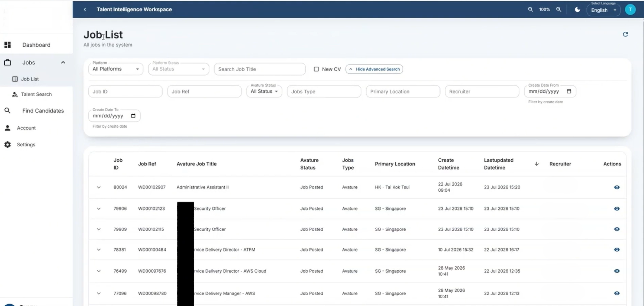
Task: View job 78381 with eye icon
Action: point(617,250)
